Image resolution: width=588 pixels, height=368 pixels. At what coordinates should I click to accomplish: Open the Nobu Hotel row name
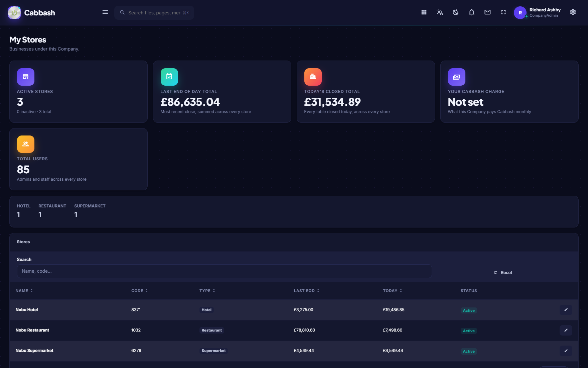[27, 310]
